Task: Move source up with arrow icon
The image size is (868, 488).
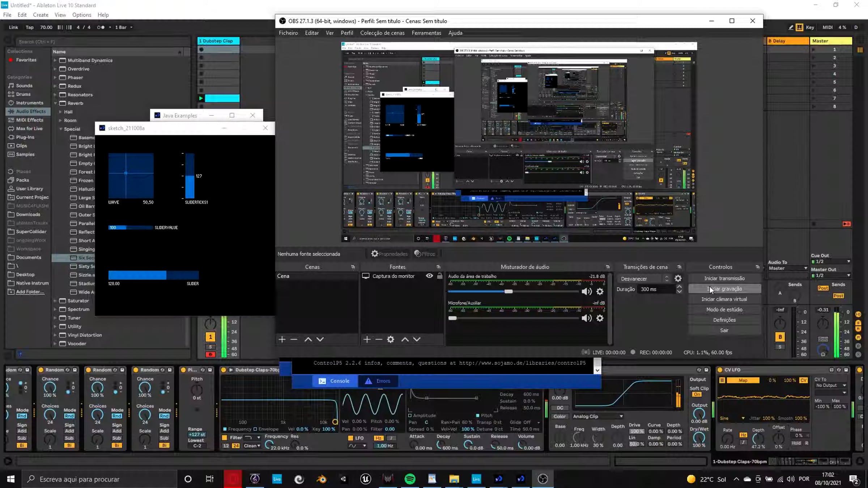Action: pos(405,339)
